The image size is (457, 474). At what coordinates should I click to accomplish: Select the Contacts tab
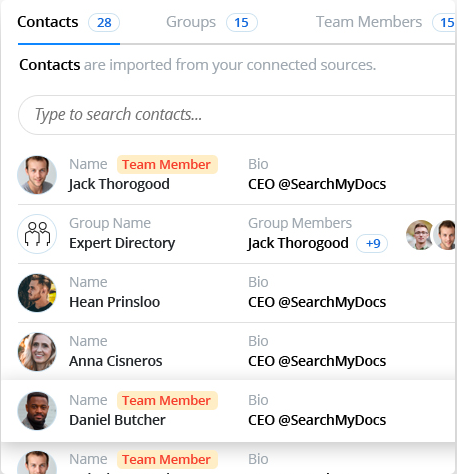(48, 22)
